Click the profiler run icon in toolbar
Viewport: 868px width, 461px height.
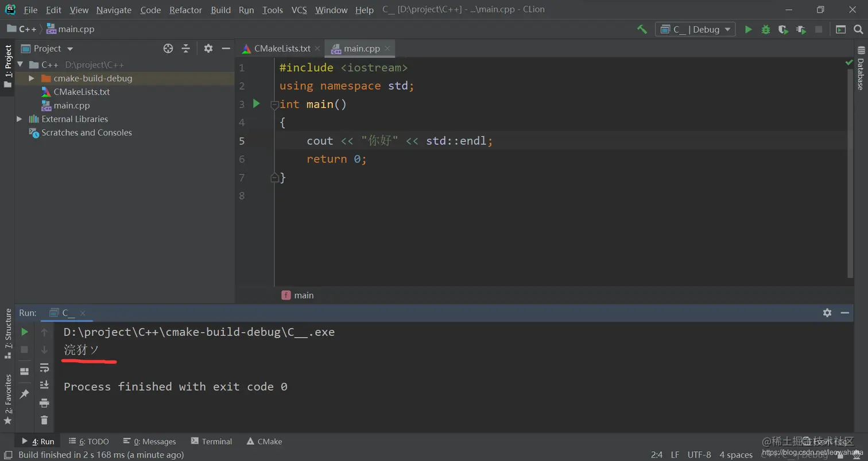click(x=801, y=29)
